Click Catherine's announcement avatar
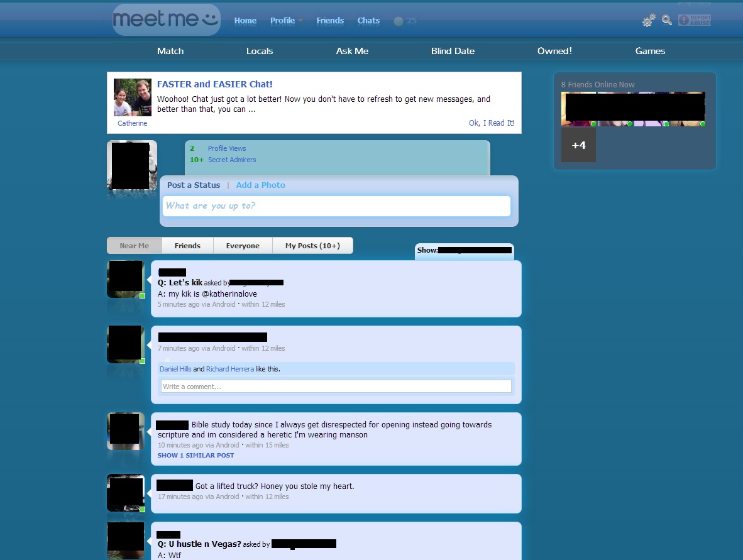The image size is (743, 560). point(132,98)
